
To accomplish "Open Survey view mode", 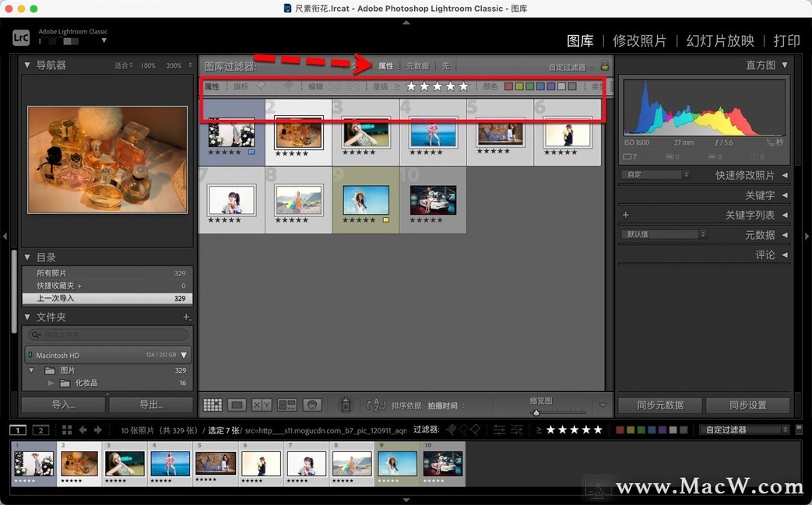I will 287,405.
